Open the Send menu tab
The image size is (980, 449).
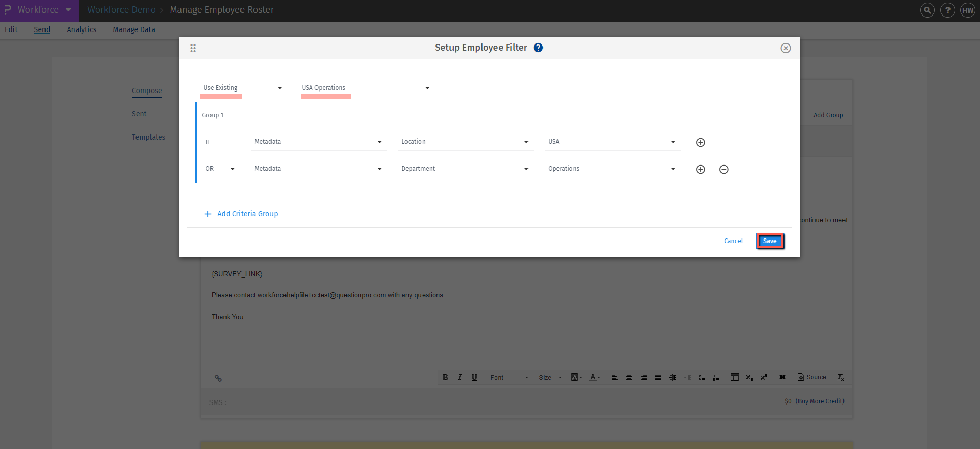[42, 29]
